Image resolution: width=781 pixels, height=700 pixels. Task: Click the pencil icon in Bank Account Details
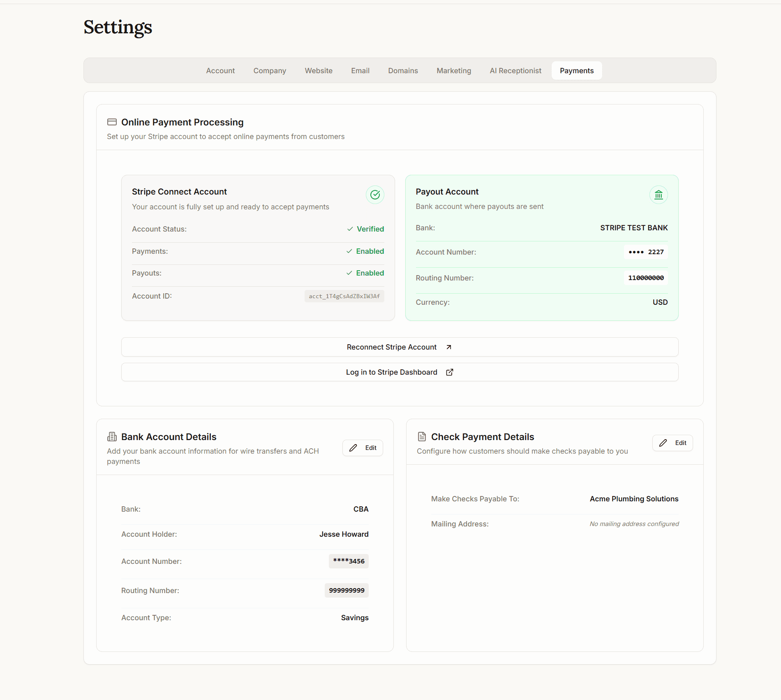[x=353, y=448]
